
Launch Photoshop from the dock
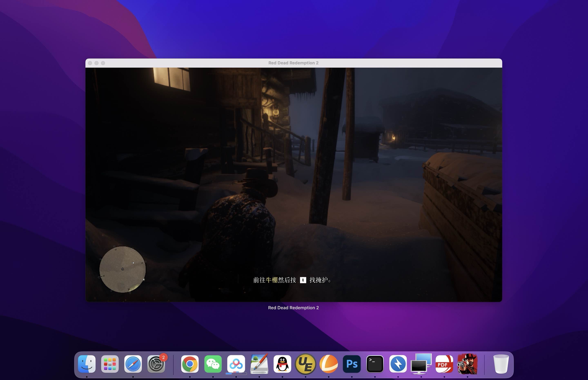[352, 364]
